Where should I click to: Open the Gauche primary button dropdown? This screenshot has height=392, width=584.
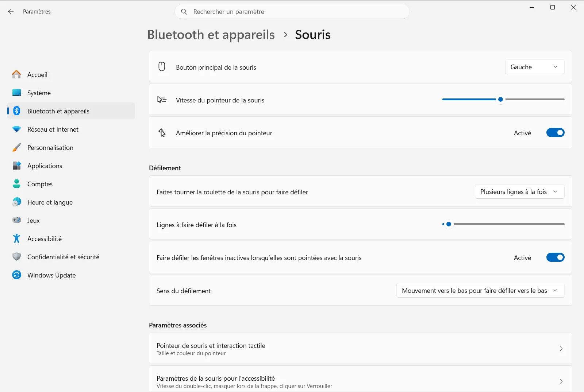(x=535, y=67)
